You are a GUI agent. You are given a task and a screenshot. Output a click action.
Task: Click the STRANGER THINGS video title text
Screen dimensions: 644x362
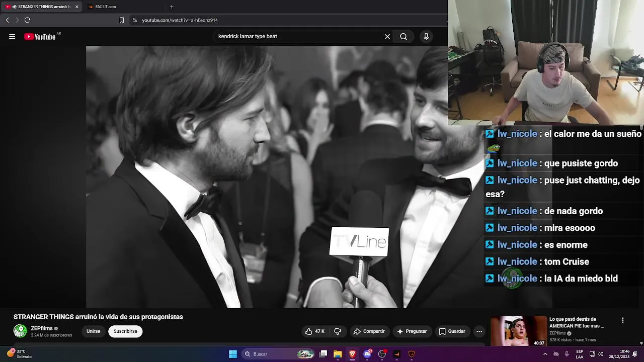[98, 317]
